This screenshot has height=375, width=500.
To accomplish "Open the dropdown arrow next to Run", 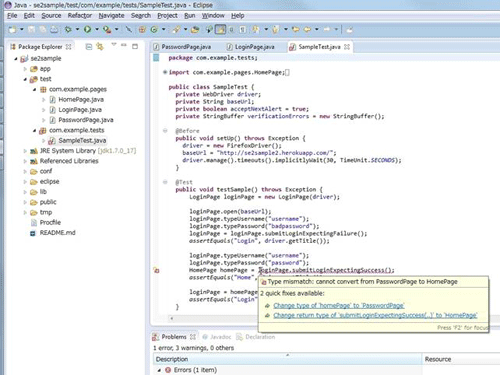I will (x=97, y=30).
